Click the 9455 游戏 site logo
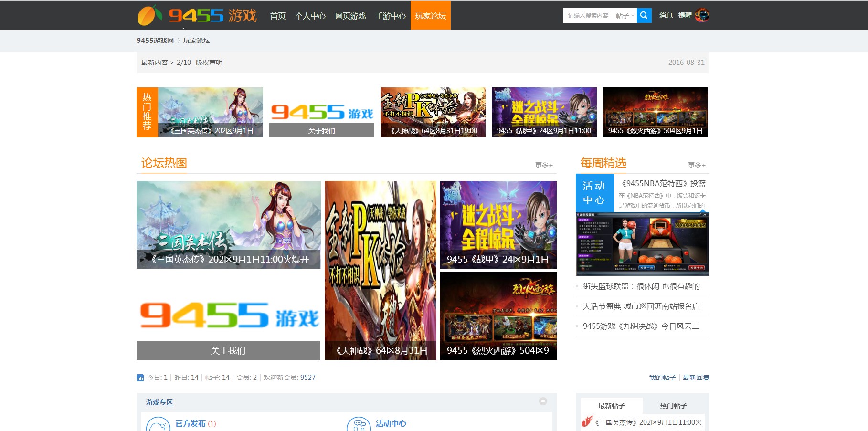 click(x=197, y=15)
